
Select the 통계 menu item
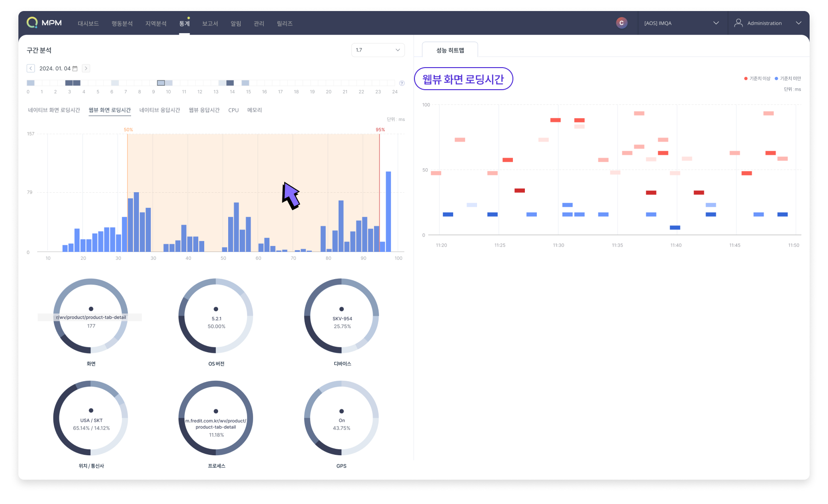(x=184, y=23)
